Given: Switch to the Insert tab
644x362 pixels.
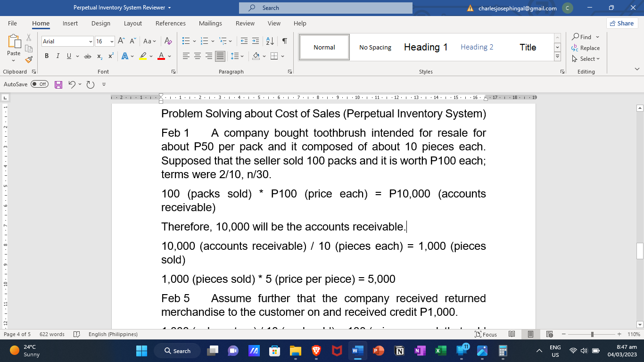Looking at the screenshot, I should coord(70,23).
